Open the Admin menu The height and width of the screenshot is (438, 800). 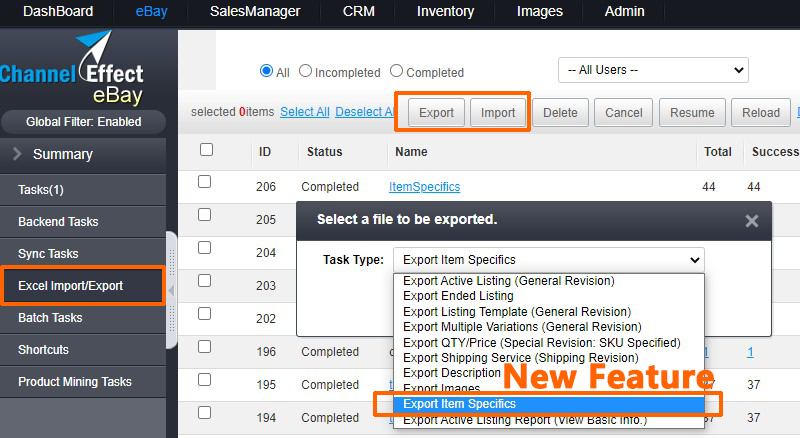[x=624, y=11]
